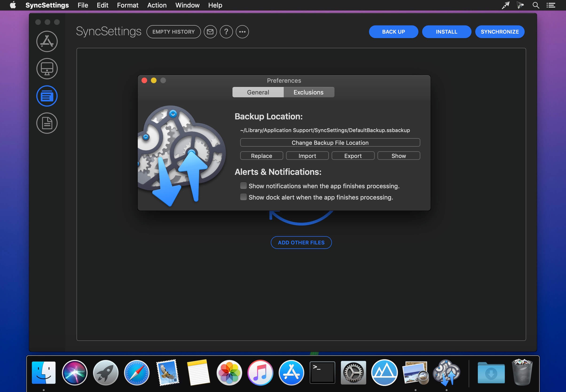The image size is (566, 392).
Task: Minimize Preferences with the yellow button
Action: [153, 81]
